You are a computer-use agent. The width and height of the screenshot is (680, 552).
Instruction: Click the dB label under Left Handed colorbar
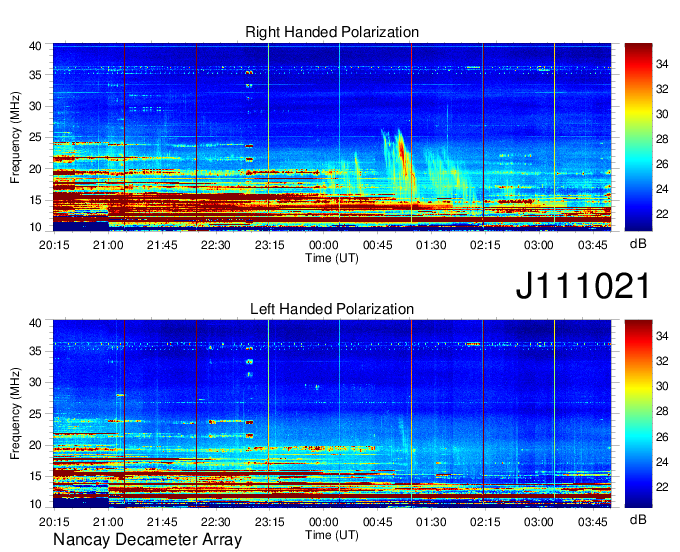(638, 519)
